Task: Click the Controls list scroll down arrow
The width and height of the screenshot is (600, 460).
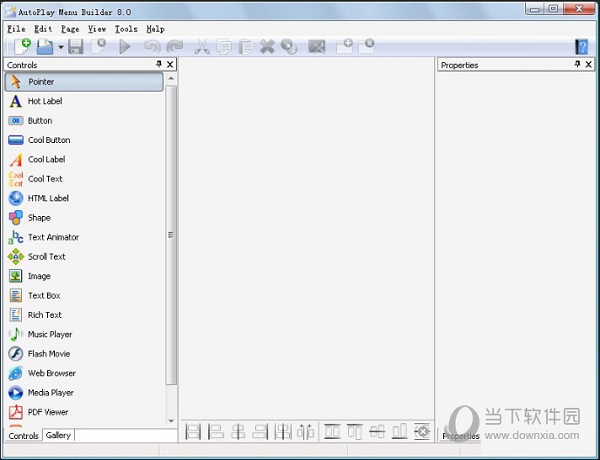Action: click(x=171, y=421)
